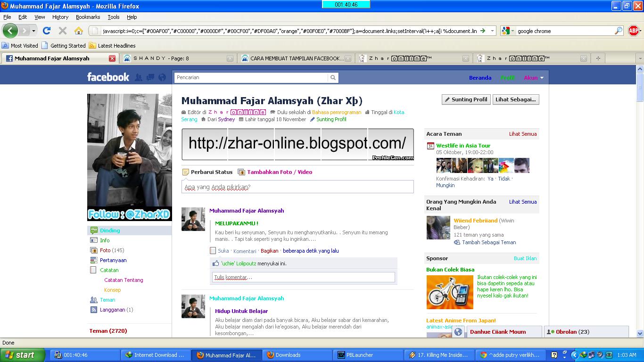Open the Bookmarks menu
644x362 pixels.
click(x=88, y=17)
